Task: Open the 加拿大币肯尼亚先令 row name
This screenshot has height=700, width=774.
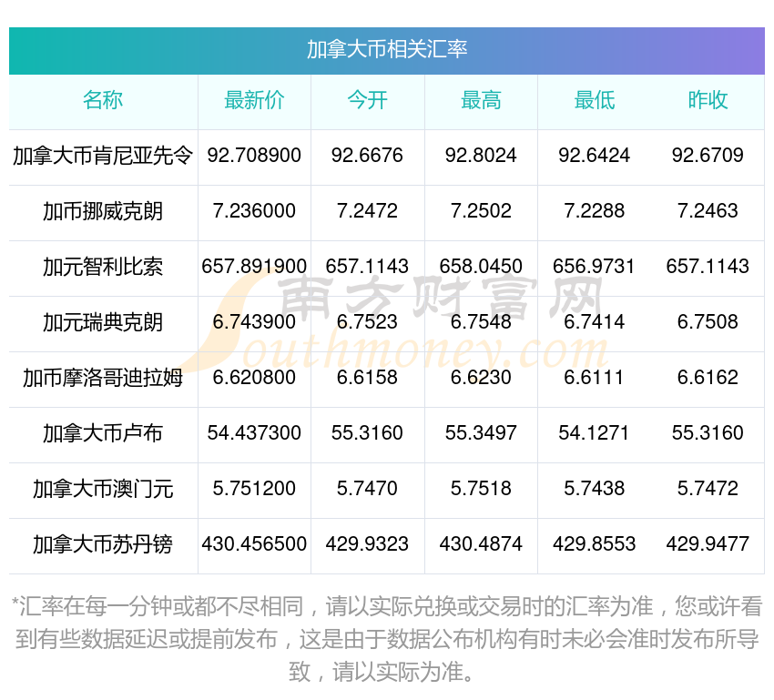Action: click(x=103, y=156)
